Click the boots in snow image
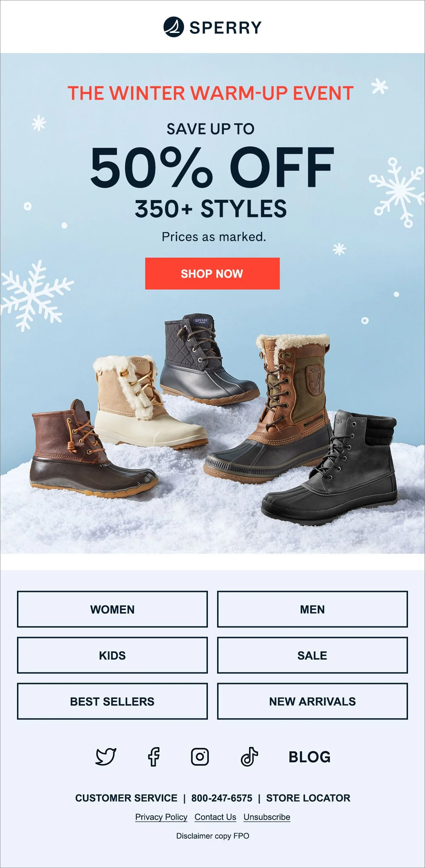This screenshot has width=425, height=868. (x=212, y=425)
